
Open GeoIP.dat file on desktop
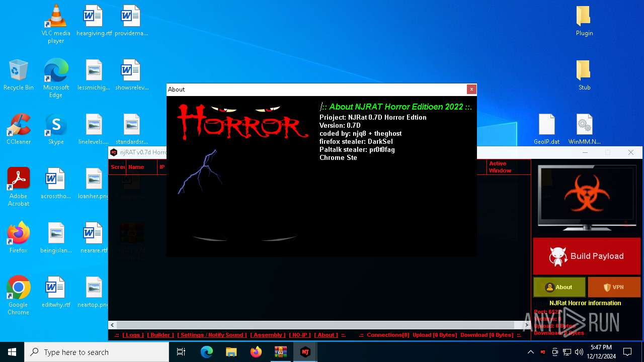[547, 129]
